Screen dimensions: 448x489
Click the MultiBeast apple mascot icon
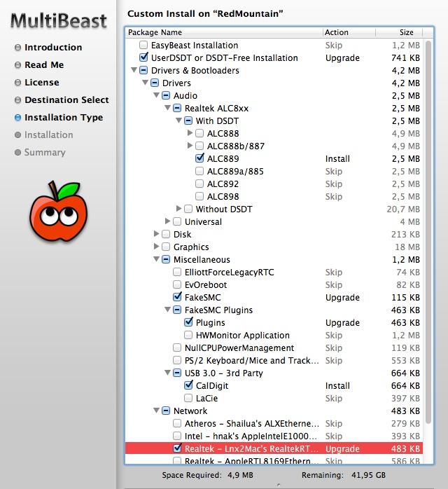58,211
